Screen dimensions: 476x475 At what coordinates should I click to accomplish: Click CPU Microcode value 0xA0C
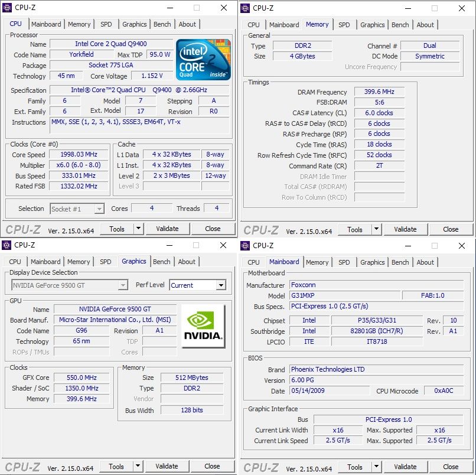444,391
